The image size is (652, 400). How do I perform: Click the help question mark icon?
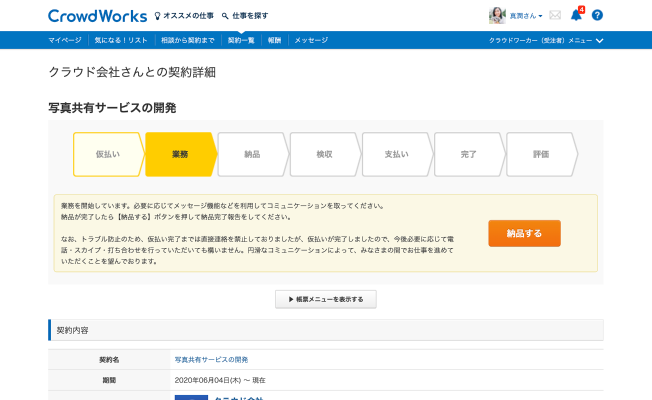coord(597,15)
